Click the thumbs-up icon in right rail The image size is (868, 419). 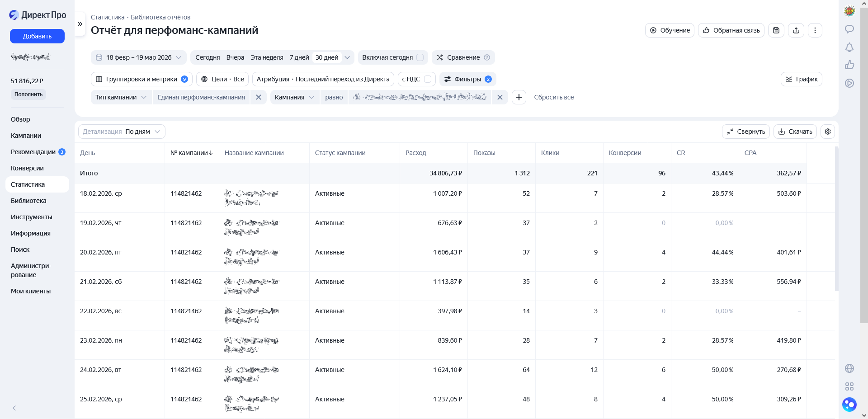click(849, 65)
